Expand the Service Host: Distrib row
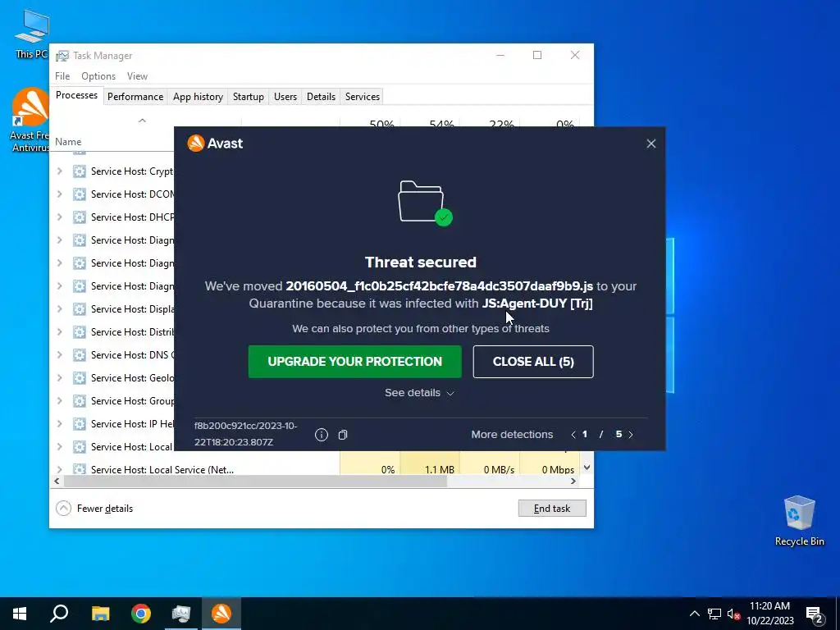840x630 pixels. coord(59,332)
